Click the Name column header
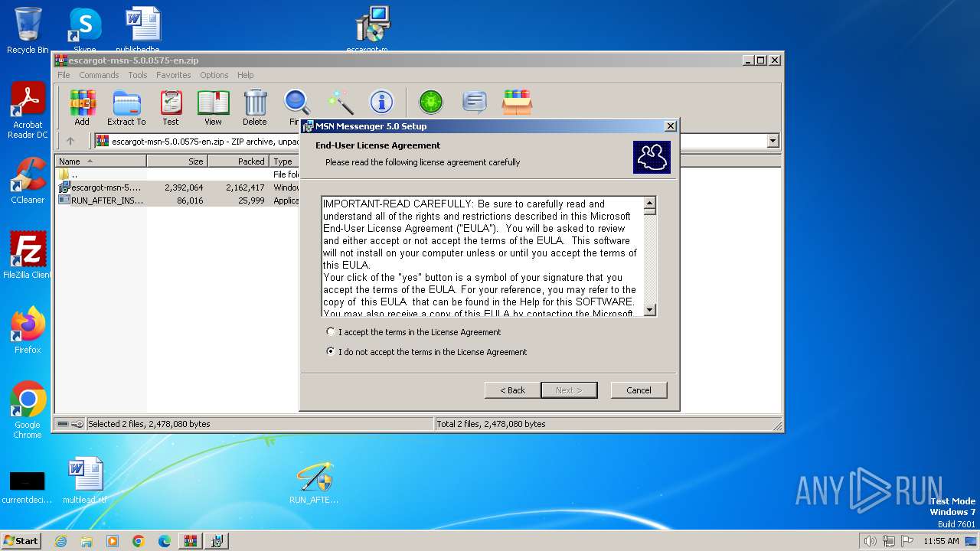The image size is (980, 551). [x=101, y=161]
